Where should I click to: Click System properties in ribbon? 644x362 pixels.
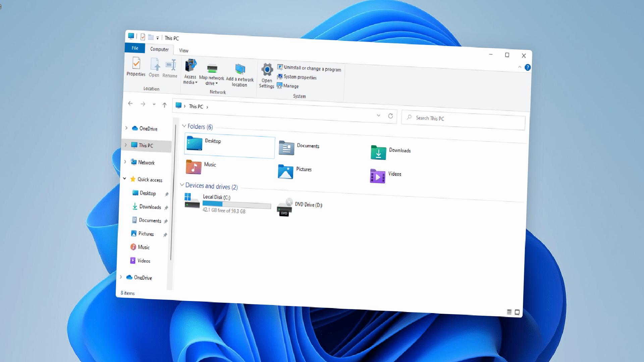(297, 77)
